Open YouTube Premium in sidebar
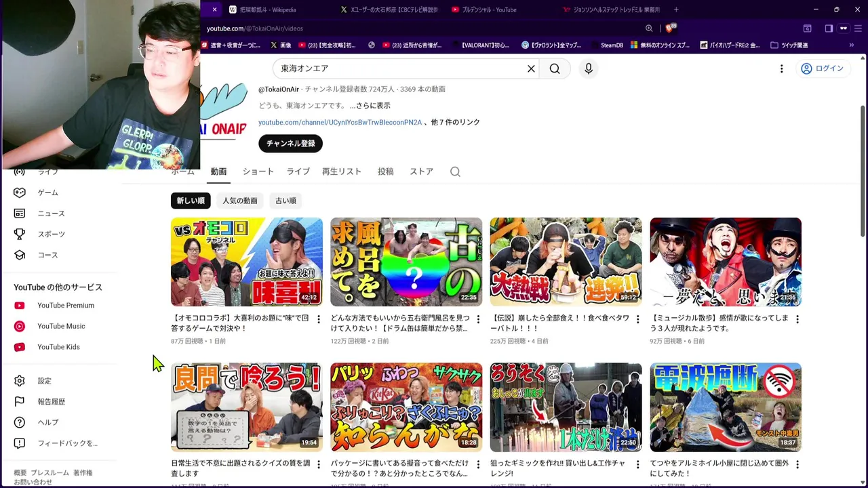Screen dimensions: 868x488 click(x=64, y=306)
